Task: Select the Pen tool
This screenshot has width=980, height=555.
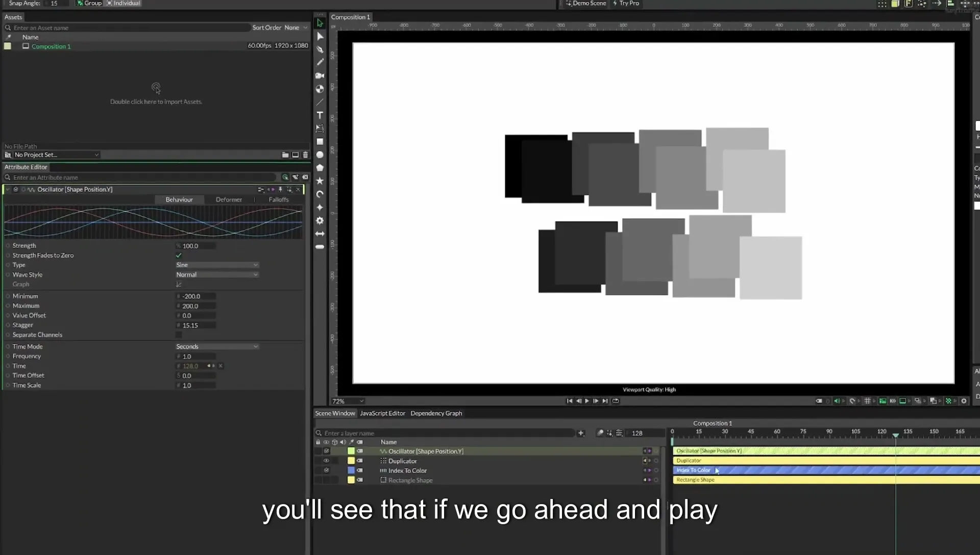Action: pyautogui.click(x=320, y=49)
